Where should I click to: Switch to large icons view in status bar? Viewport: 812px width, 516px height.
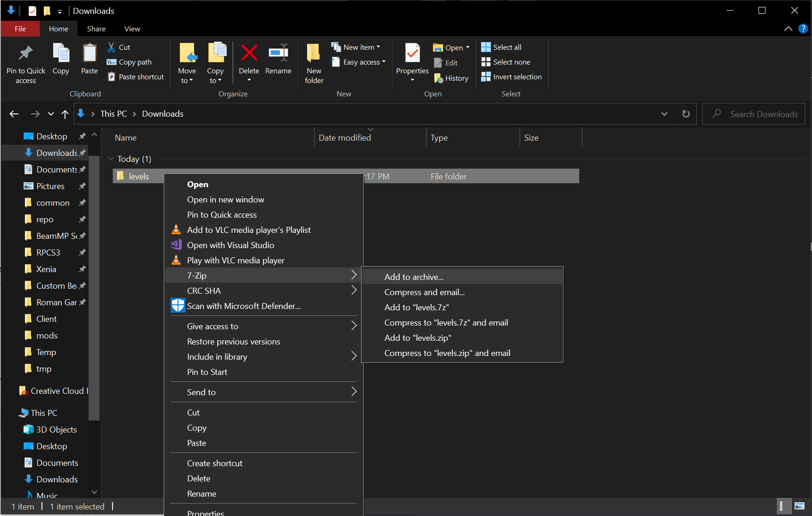(800, 506)
